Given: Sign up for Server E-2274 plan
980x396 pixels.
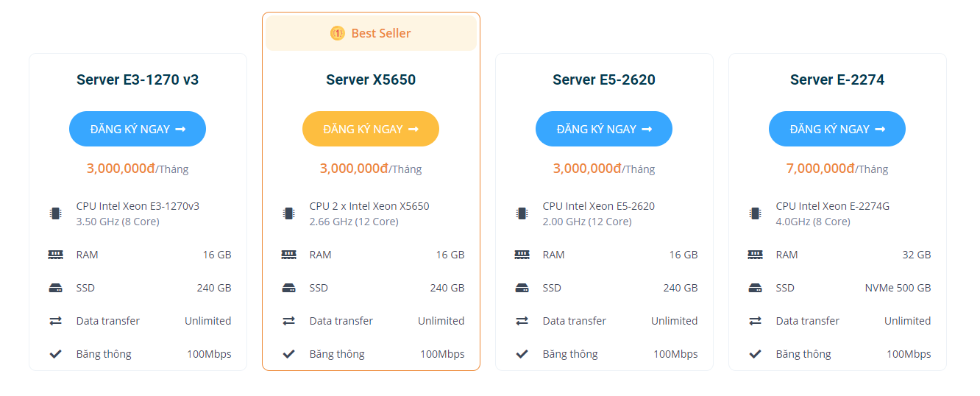Looking at the screenshot, I should [x=837, y=129].
